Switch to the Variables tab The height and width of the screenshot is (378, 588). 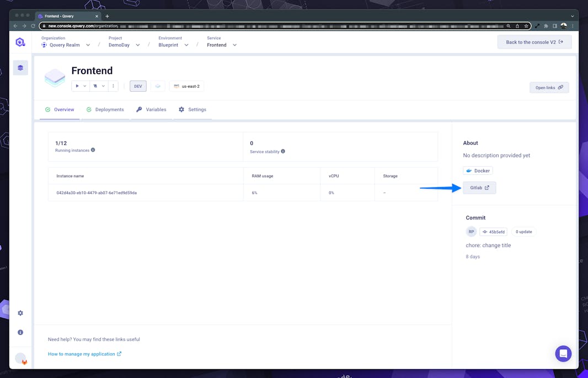coord(151,109)
